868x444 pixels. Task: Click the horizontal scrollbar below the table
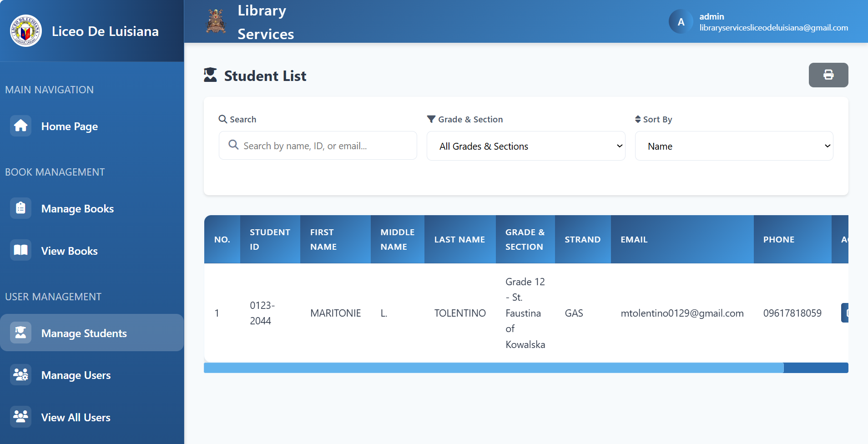[493, 368]
